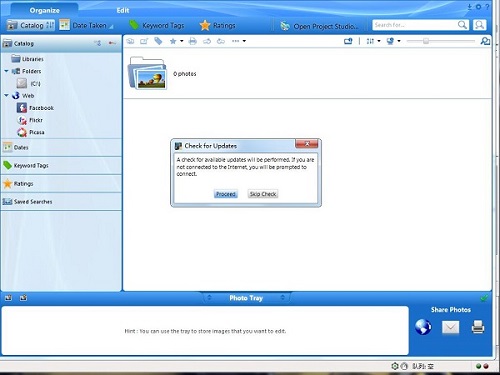Click the Skip Check button
The image size is (500, 375).
click(263, 194)
